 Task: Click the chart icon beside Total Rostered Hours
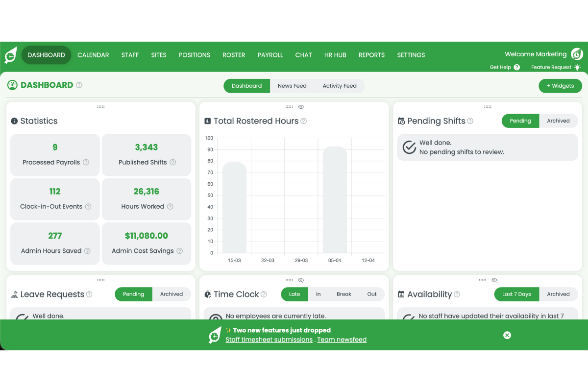pos(208,121)
